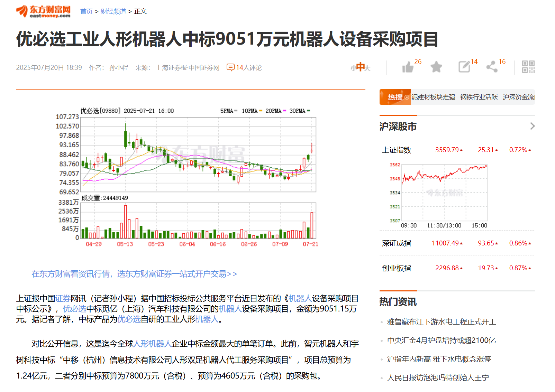Click the 人形机器人 link in second paragraph
The image size is (555, 392).
pos(153,344)
